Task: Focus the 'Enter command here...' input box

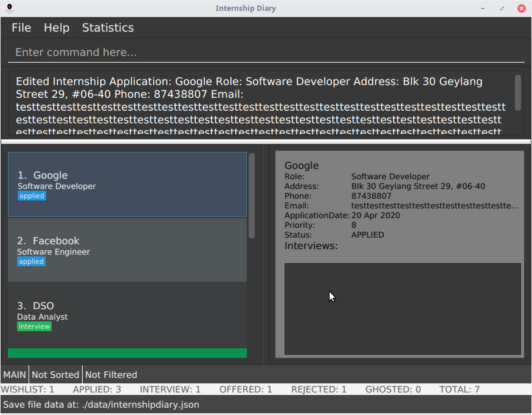Action: (x=266, y=52)
